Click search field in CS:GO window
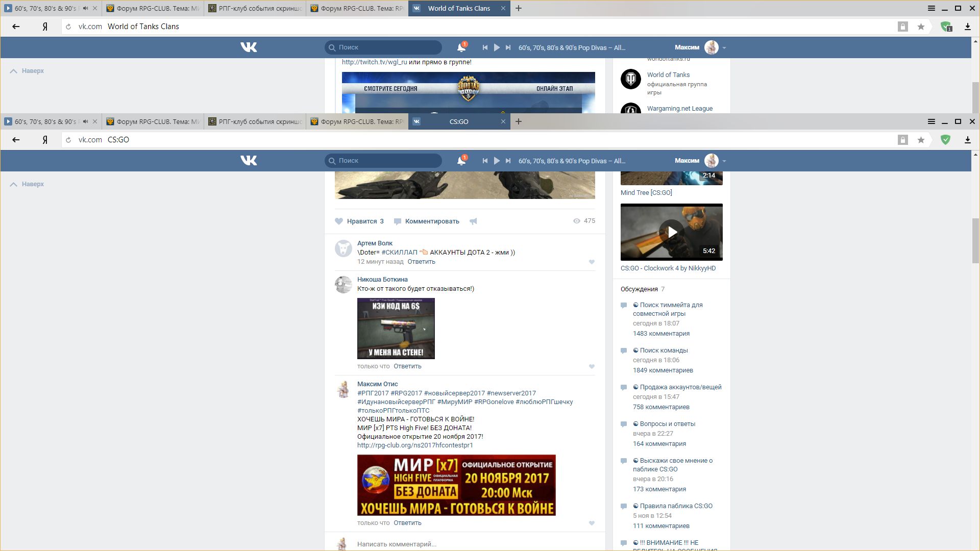This screenshot has width=980, height=551. [383, 161]
